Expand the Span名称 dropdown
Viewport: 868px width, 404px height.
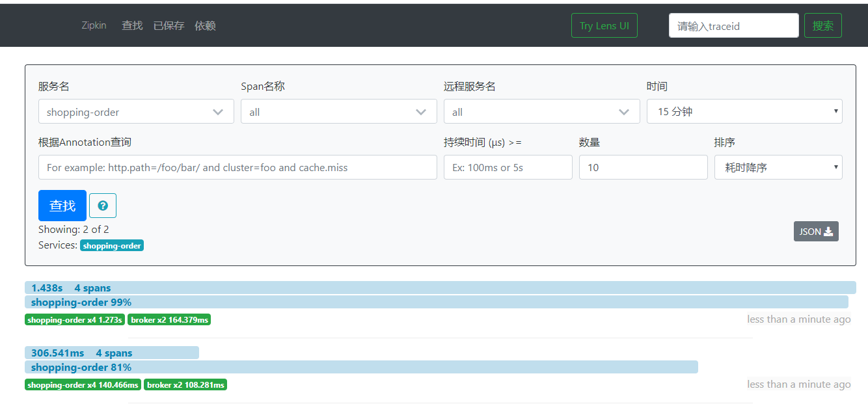pos(338,111)
